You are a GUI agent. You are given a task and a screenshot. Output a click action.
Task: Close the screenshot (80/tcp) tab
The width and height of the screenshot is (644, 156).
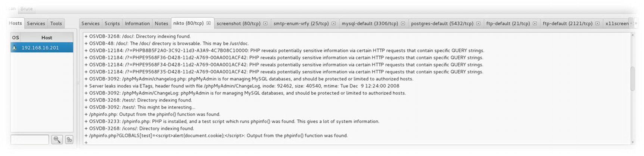tap(265, 23)
